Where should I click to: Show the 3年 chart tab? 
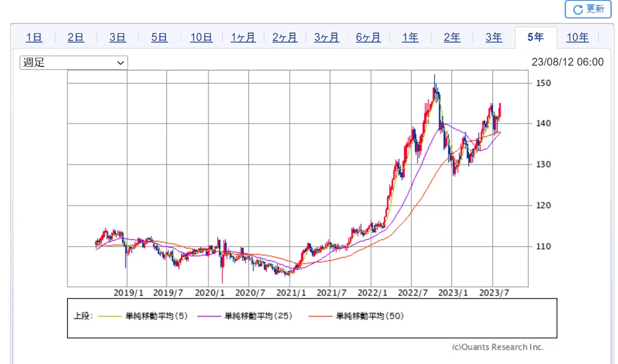pyautogui.click(x=494, y=37)
